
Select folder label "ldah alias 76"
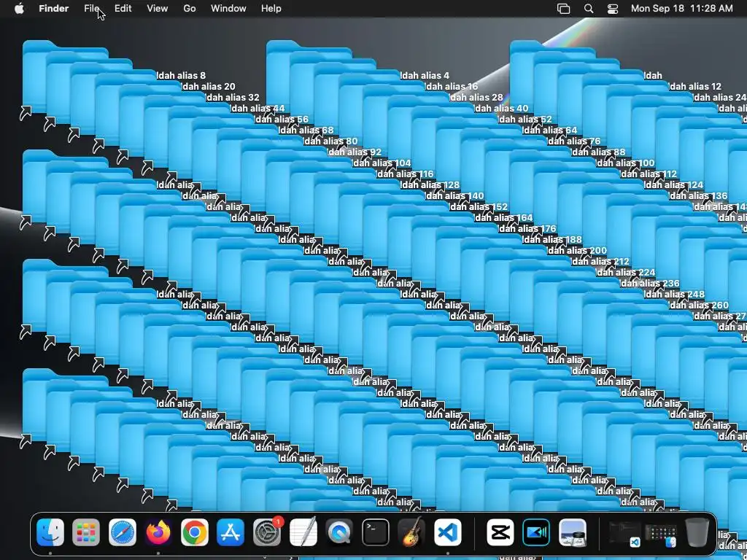coord(574,141)
